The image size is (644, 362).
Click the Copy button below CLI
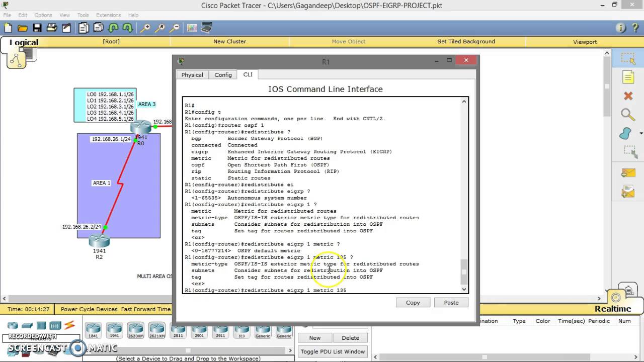[x=413, y=303]
